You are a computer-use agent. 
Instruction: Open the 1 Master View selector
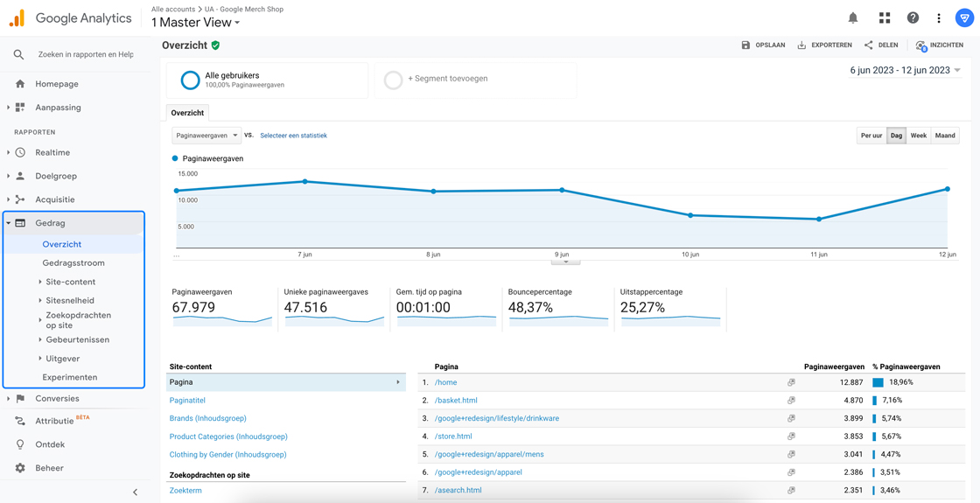tap(196, 22)
